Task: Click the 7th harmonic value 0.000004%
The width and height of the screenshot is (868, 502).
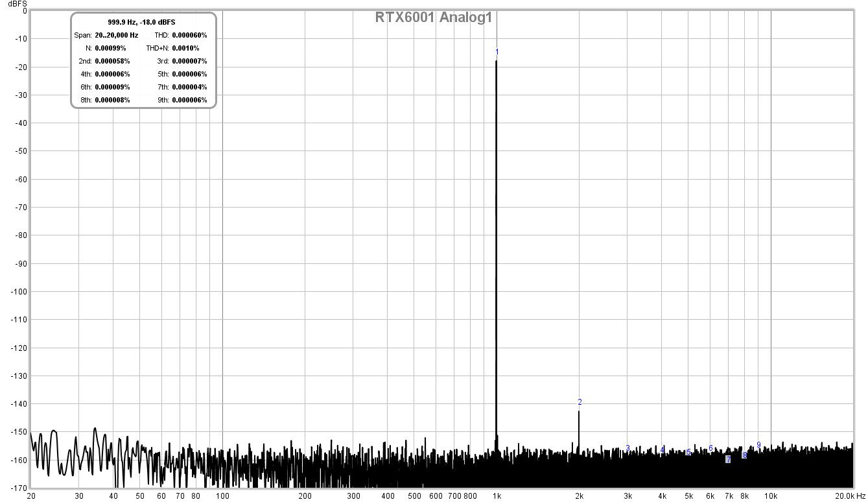Action: click(x=189, y=87)
